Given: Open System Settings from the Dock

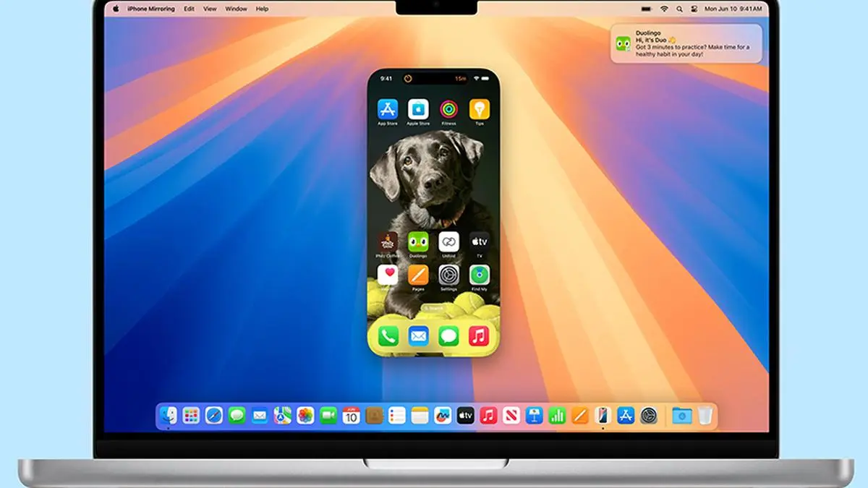Looking at the screenshot, I should (x=649, y=415).
